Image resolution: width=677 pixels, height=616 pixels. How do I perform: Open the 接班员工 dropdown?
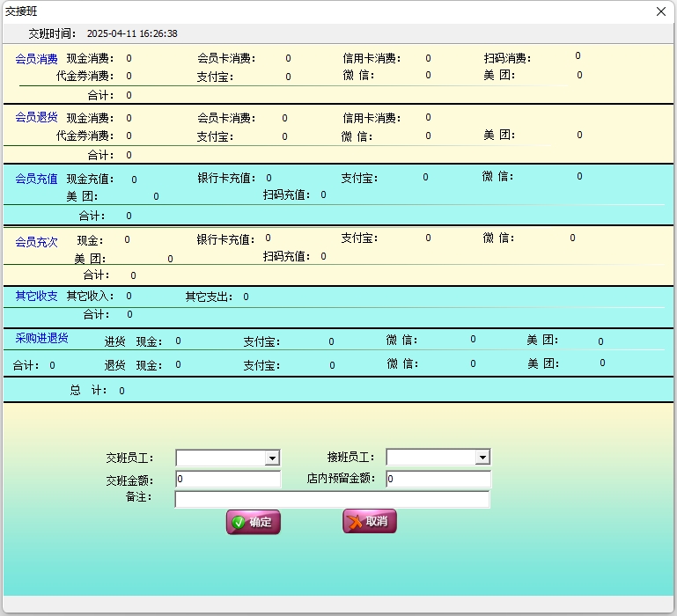(x=482, y=457)
